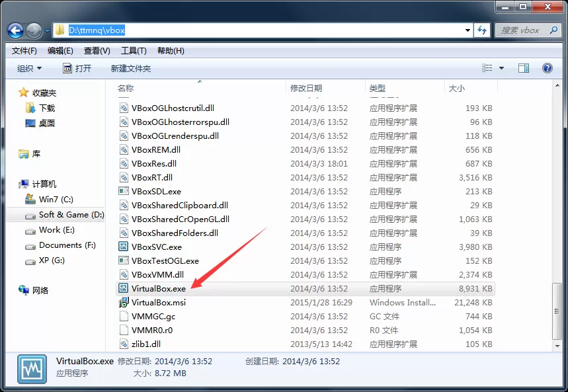This screenshot has width=568, height=392.
Task: Click the VBoxSharedCrOpenGL.dll file icon
Action: coord(124,219)
